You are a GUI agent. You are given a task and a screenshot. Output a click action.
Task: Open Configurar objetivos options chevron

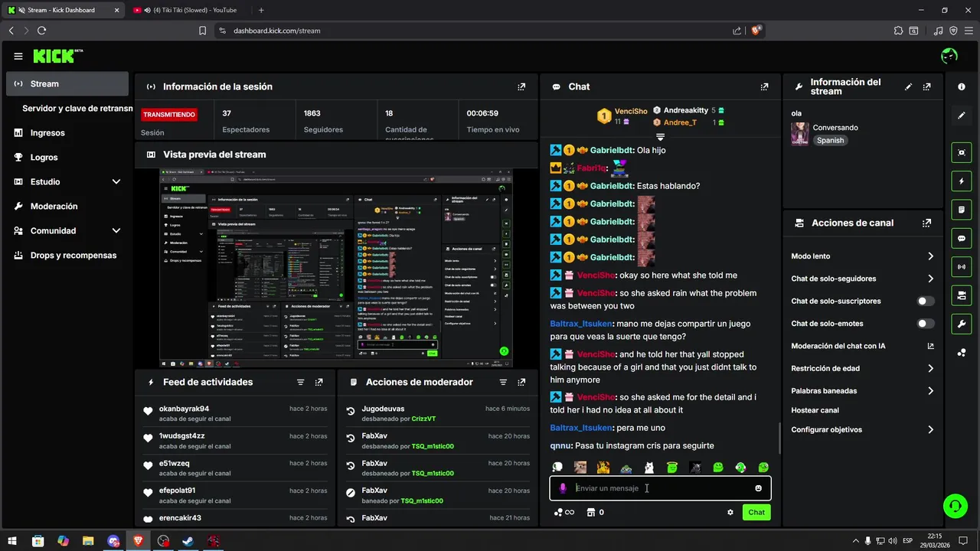click(x=930, y=430)
